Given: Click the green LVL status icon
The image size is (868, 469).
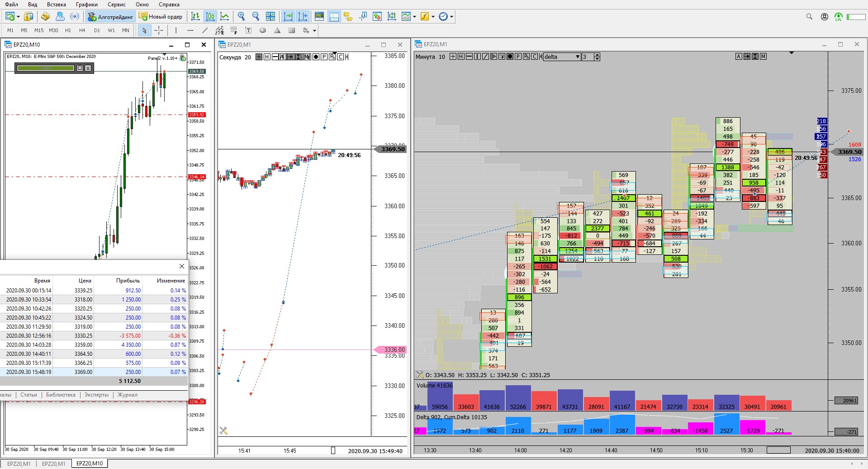Looking at the screenshot, I should coord(839,17).
